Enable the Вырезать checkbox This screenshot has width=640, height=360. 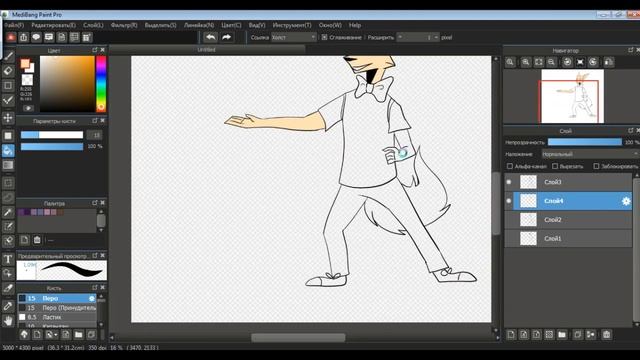pyautogui.click(x=555, y=166)
